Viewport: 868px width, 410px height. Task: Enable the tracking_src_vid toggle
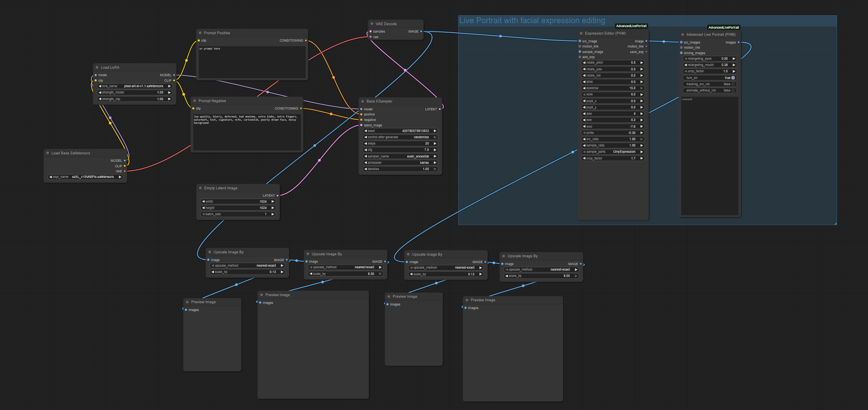[x=733, y=84]
